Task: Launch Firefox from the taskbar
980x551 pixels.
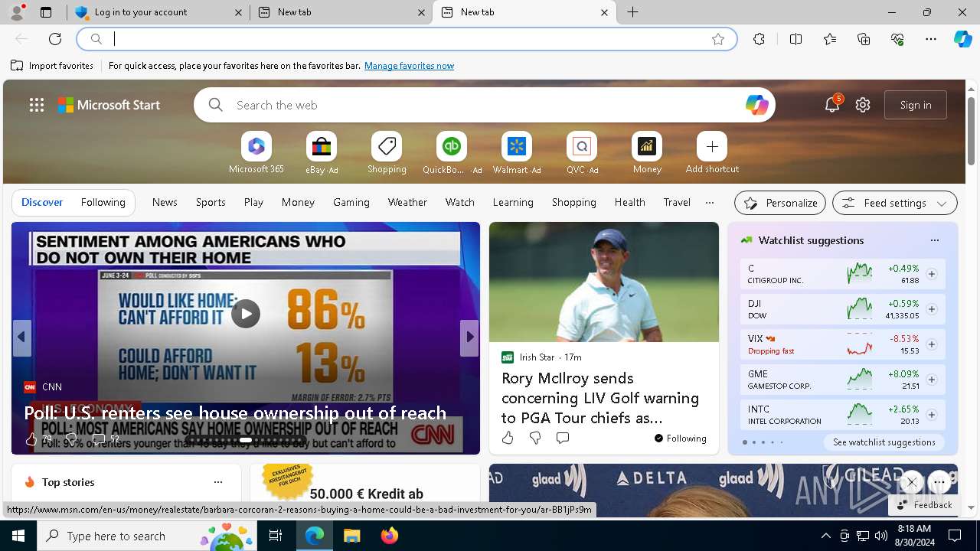Action: (x=390, y=536)
